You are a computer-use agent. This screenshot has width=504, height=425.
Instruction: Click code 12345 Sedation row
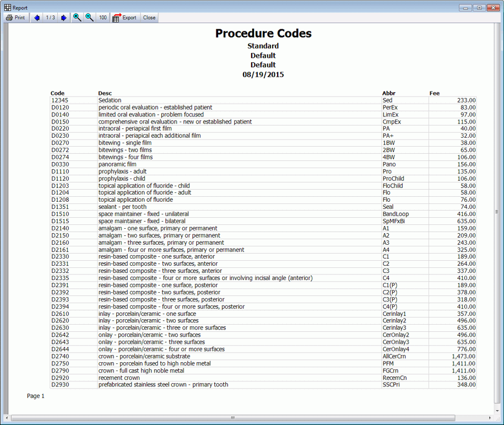[x=263, y=100]
